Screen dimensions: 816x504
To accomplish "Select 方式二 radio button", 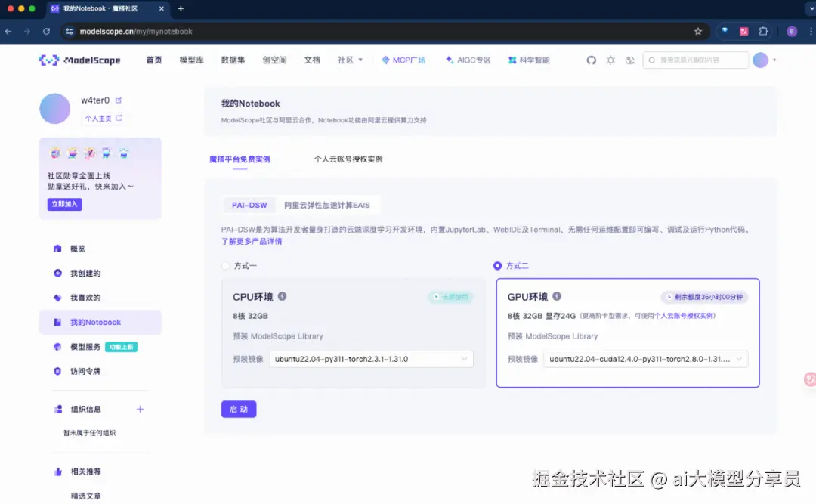I will pos(497,266).
